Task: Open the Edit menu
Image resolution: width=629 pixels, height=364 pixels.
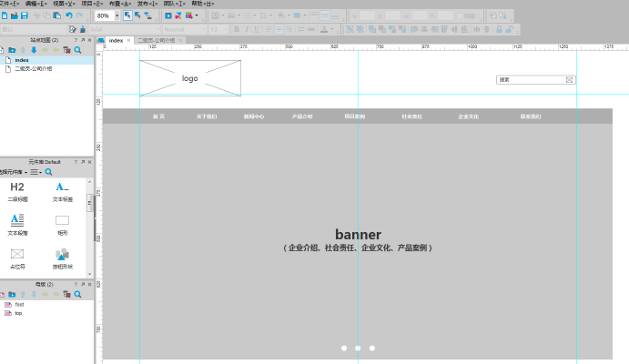Action: click(36, 4)
